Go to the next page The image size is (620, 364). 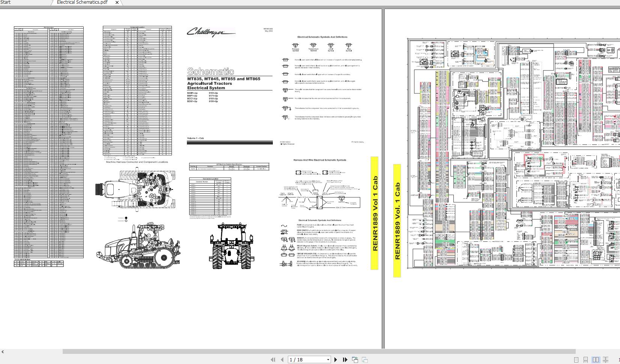pyautogui.click(x=336, y=359)
